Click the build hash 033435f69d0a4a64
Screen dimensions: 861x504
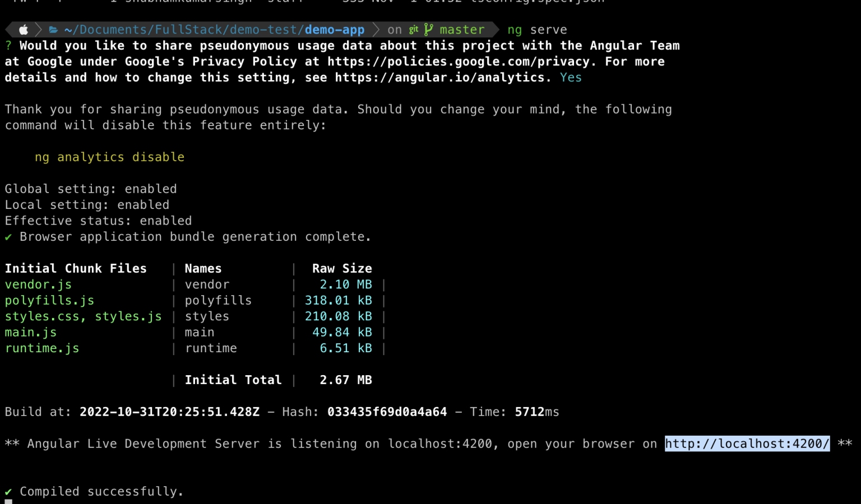387,412
